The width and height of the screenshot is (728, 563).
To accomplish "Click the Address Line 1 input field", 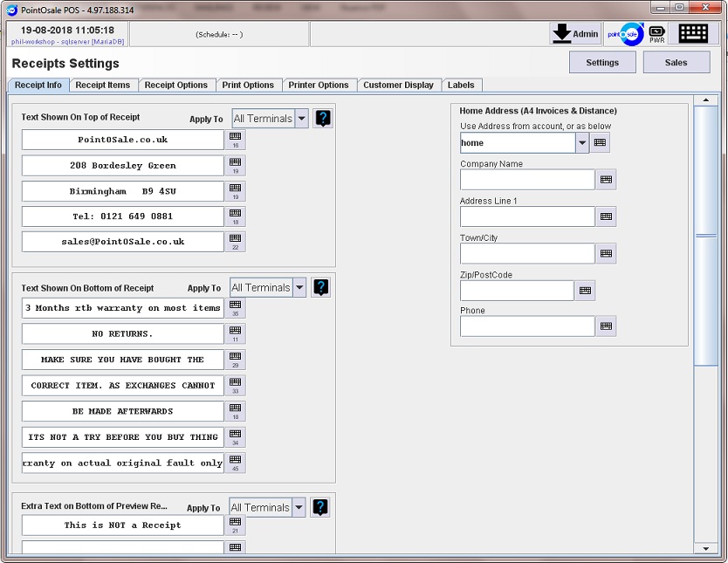I will click(x=527, y=216).
